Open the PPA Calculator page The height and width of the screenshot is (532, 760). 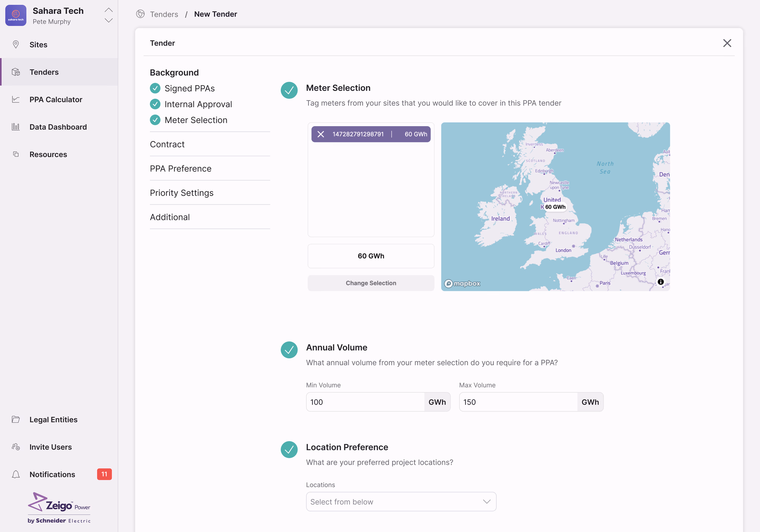(59, 99)
